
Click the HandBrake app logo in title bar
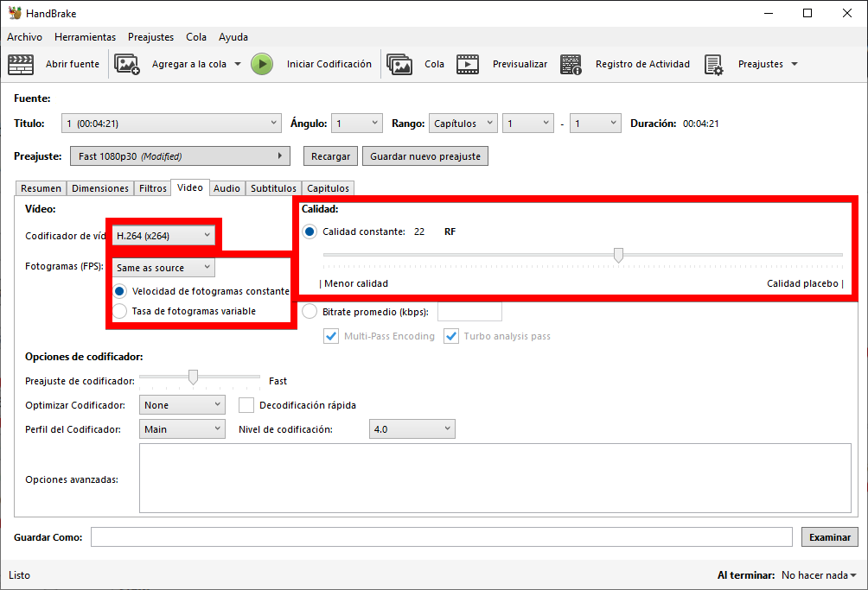click(15, 13)
